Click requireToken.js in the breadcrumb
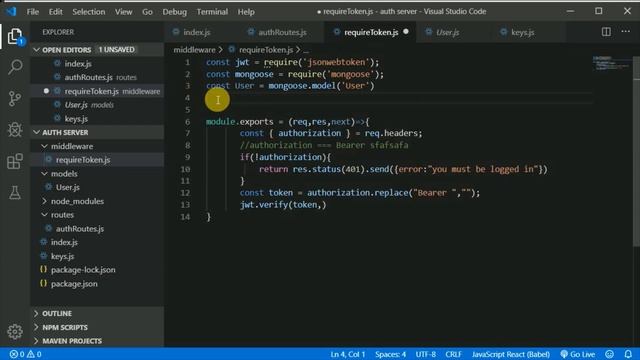640x360 pixels. [x=266, y=50]
